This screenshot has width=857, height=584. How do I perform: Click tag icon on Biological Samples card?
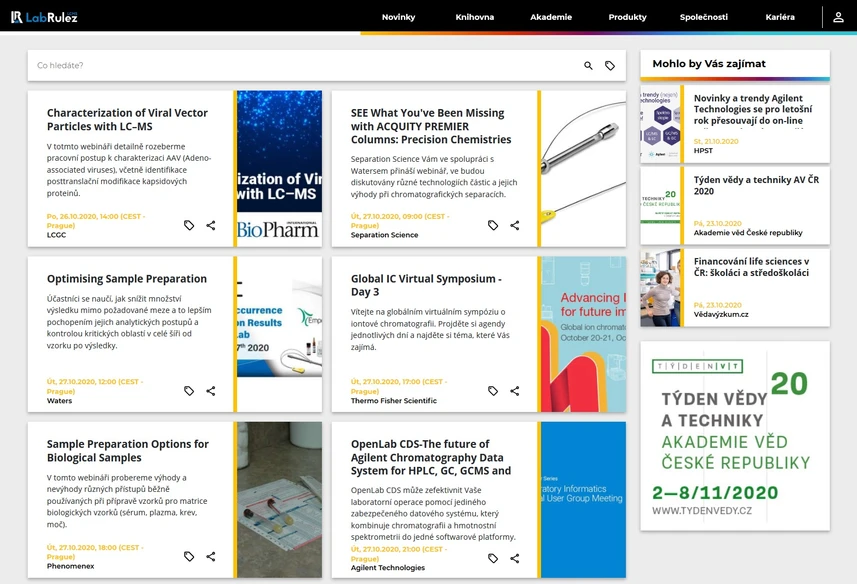pos(189,556)
